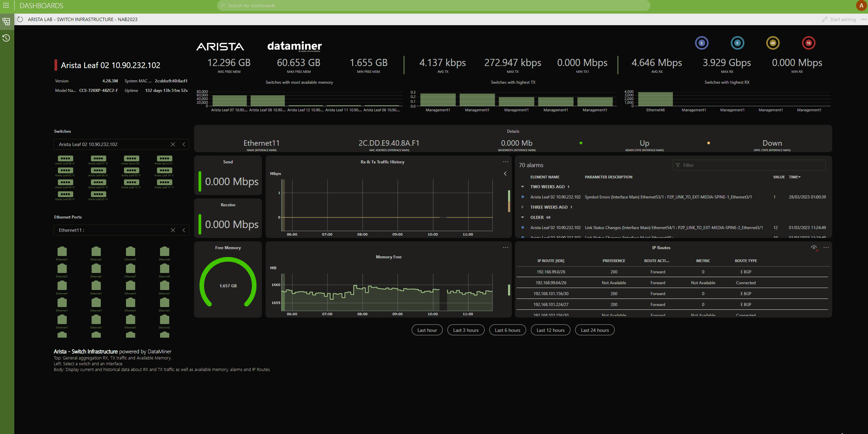Show data for the Last 3 hours

point(466,330)
